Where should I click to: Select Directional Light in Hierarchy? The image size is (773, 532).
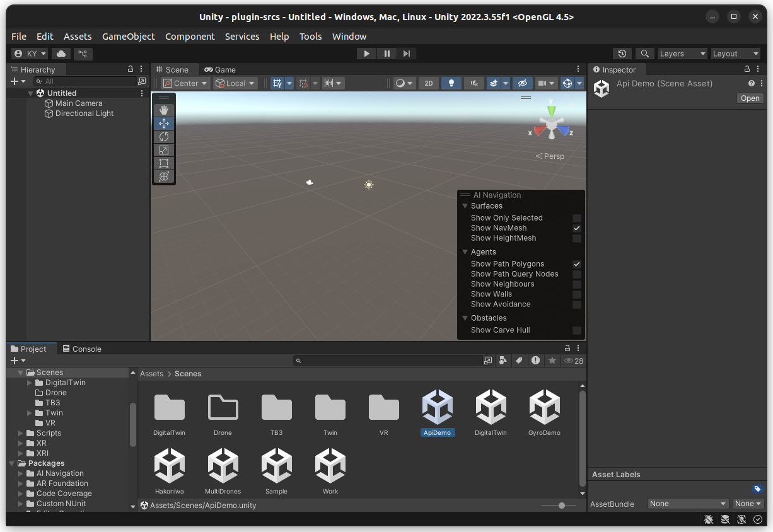[84, 113]
